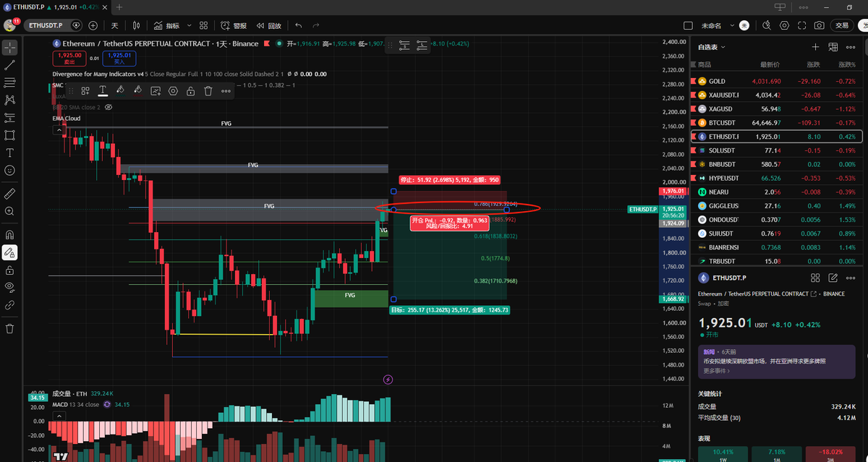Open the candlestick chart type menu
The image size is (868, 462).
pyautogui.click(x=137, y=25)
